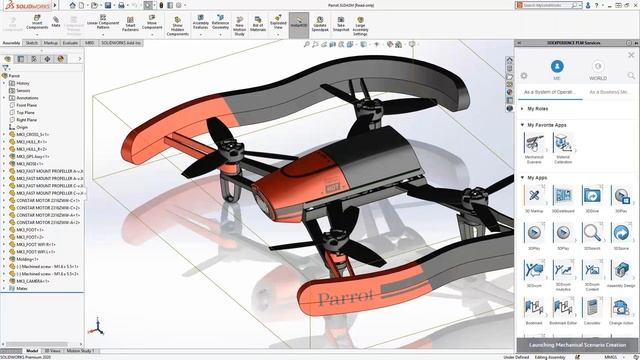Screen dimensions: 640x360
Task: Open the ConfigurationManager tab icon
Action: (34, 59)
